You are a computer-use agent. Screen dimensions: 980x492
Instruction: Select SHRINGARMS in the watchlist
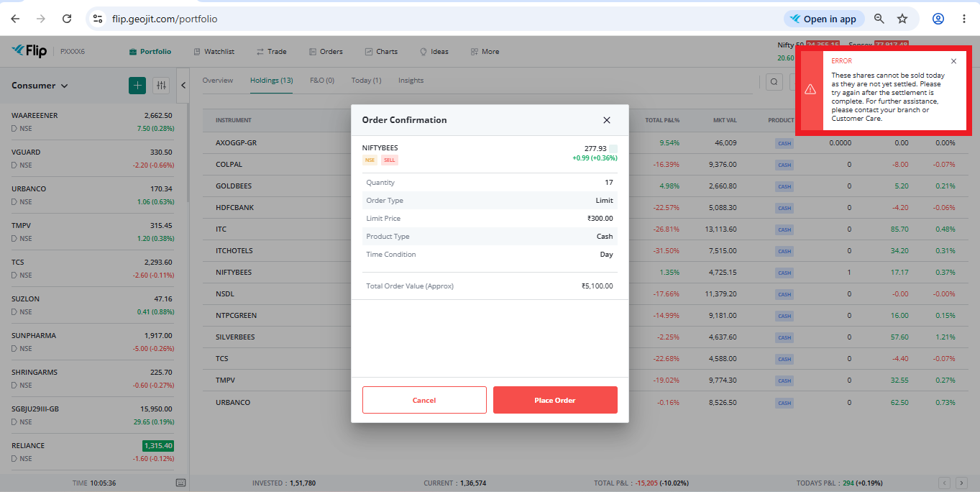pos(93,378)
